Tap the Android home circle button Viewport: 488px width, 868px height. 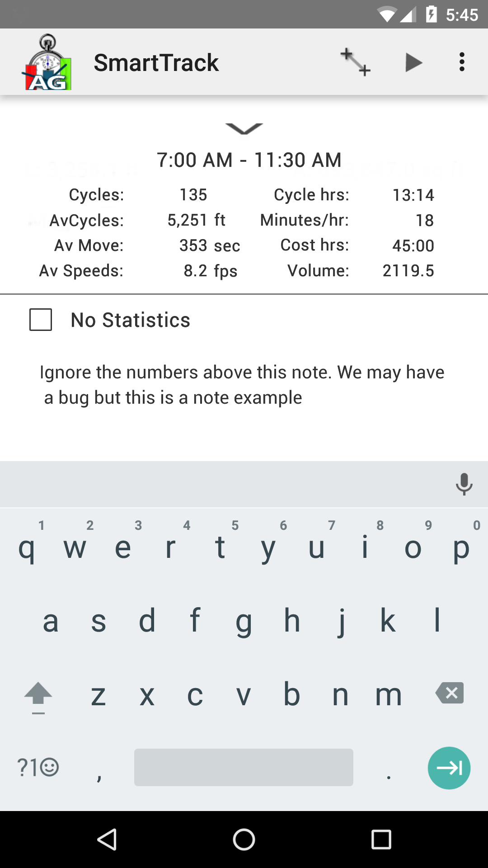click(x=244, y=840)
